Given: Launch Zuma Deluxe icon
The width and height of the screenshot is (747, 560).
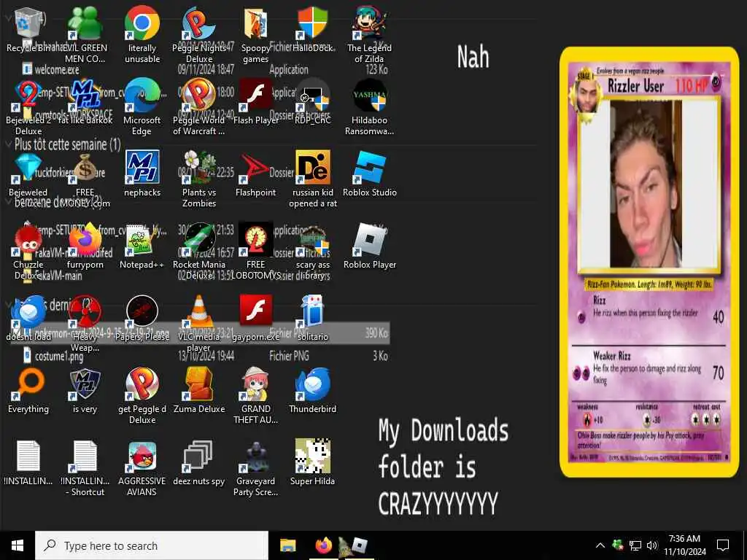Looking at the screenshot, I should (199, 385).
